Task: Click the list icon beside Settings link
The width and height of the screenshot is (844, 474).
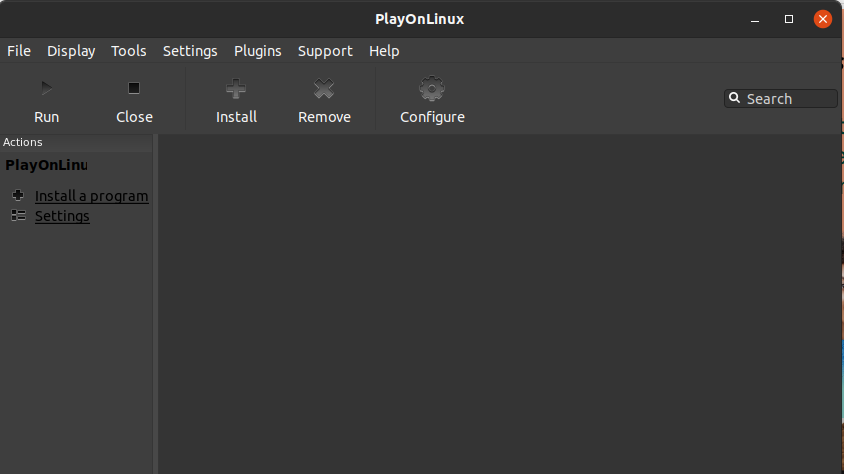Action: pyautogui.click(x=18, y=216)
